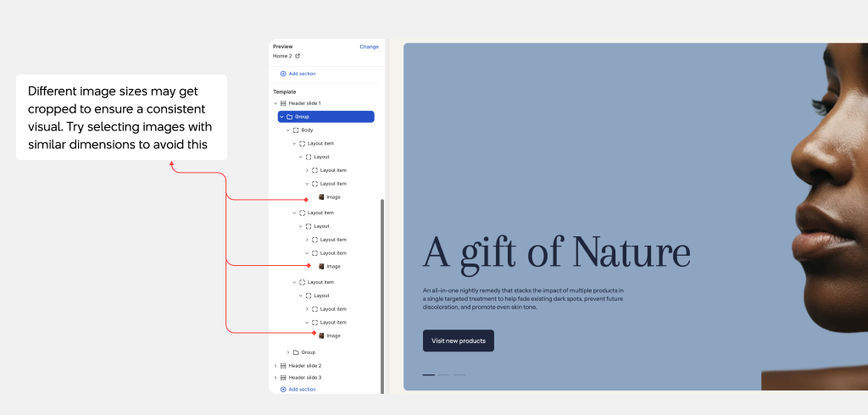The image size is (868, 415).
Task: Expand the Header slide 2 section
Action: pos(275,366)
